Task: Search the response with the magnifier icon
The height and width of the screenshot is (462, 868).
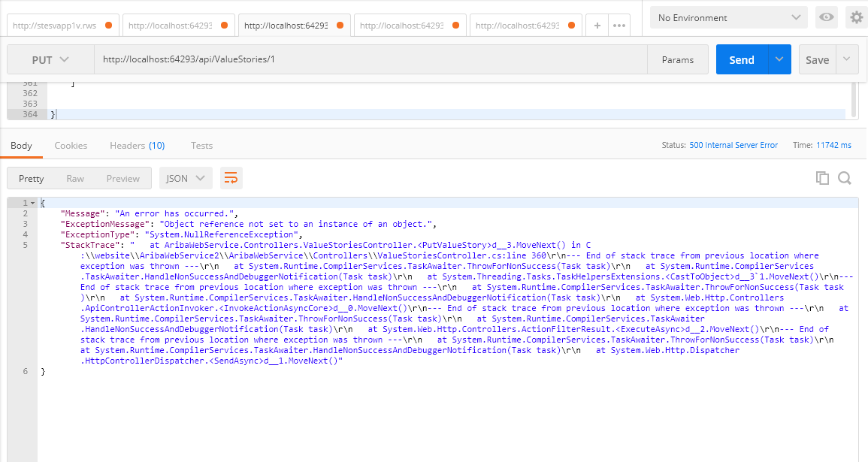Action: pyautogui.click(x=844, y=178)
